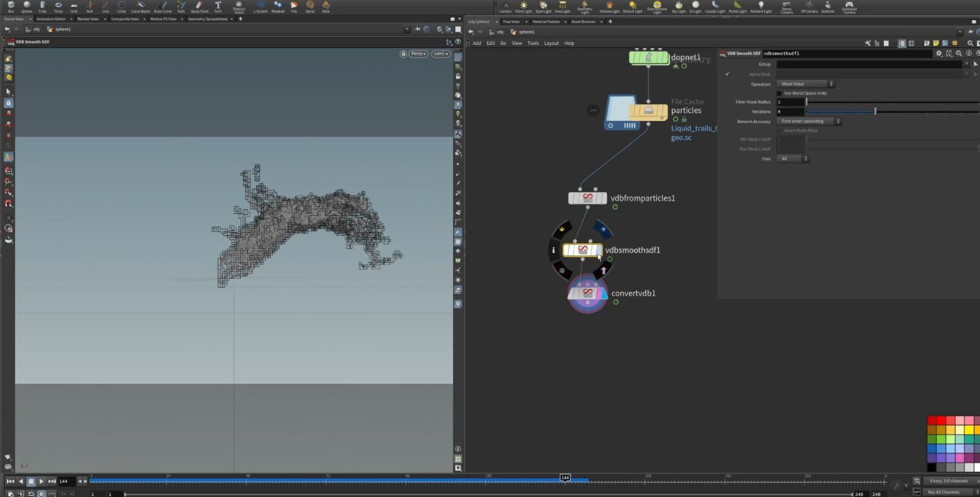The height and width of the screenshot is (497, 980).
Task: Expand the Persp viewport menu
Action: point(419,54)
